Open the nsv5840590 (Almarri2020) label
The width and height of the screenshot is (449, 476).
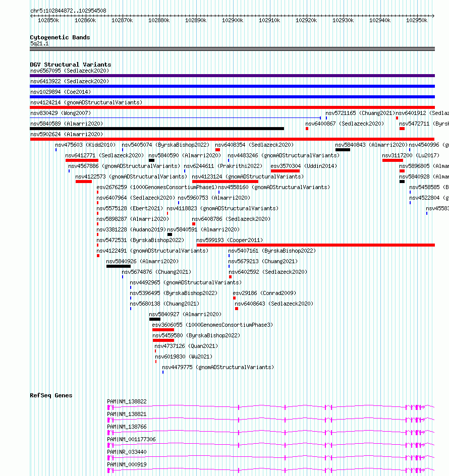(185, 155)
